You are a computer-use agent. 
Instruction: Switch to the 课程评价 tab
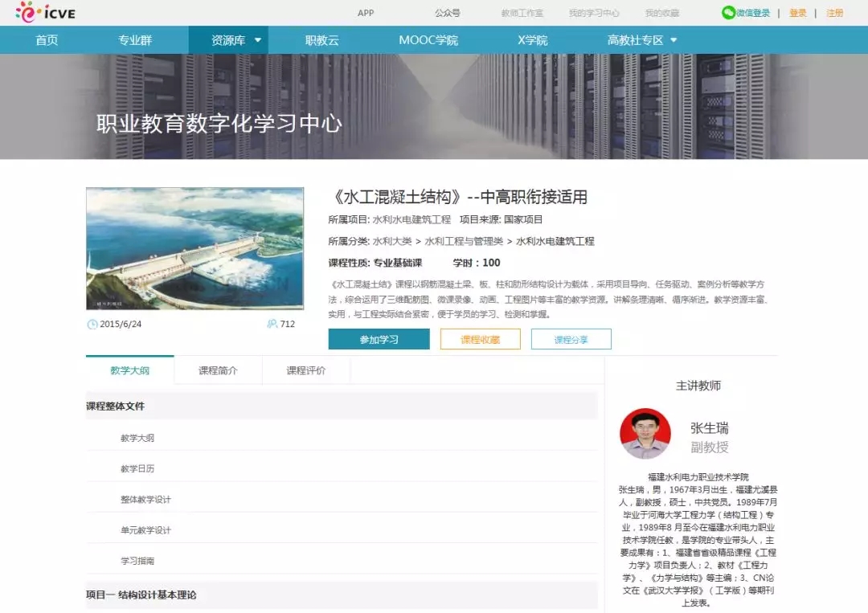pos(306,370)
